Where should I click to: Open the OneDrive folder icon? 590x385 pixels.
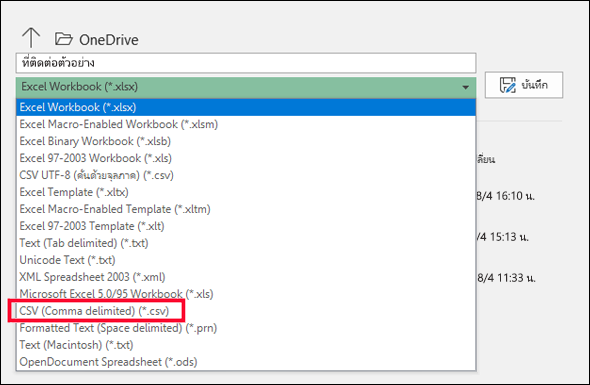pyautogui.click(x=64, y=39)
